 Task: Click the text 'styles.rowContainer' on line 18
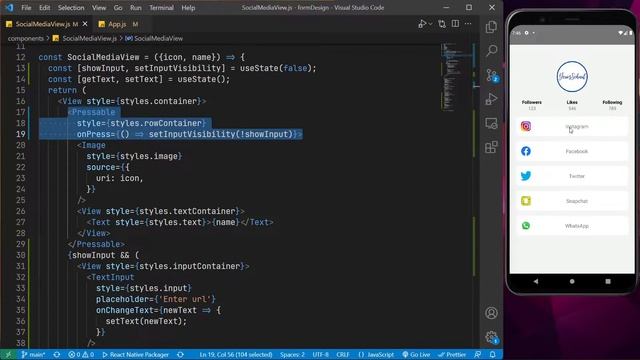156,123
